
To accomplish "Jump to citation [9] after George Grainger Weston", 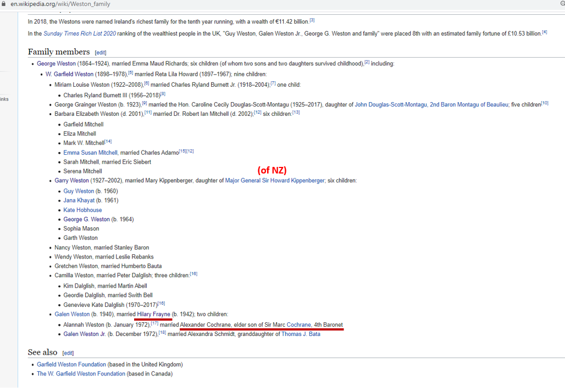I will point(144,103).
